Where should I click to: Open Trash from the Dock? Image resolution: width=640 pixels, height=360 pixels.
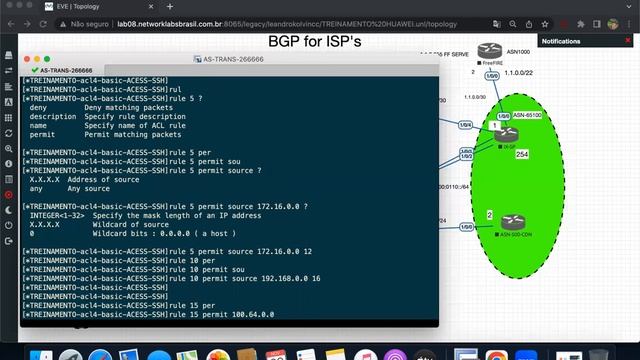pyautogui.click(x=598, y=355)
